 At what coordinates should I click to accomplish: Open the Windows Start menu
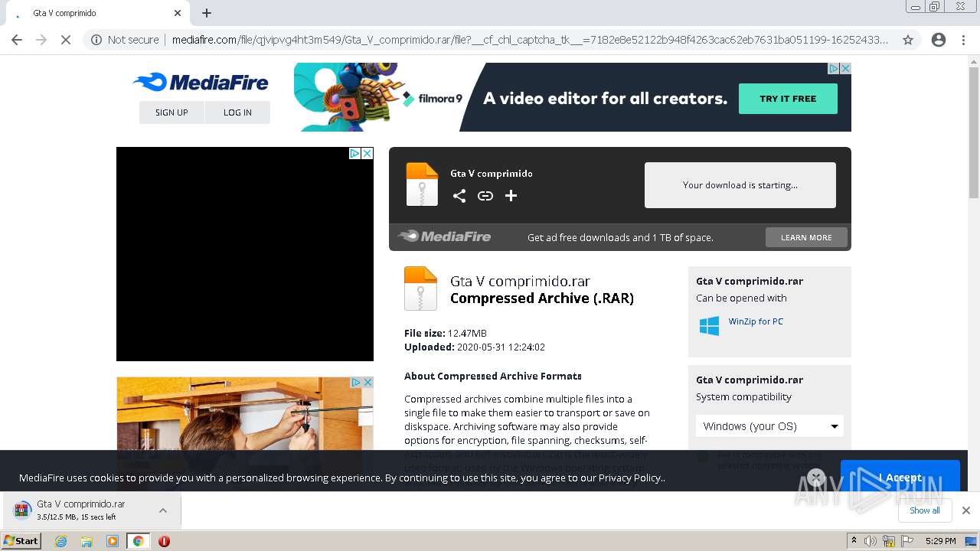point(21,541)
